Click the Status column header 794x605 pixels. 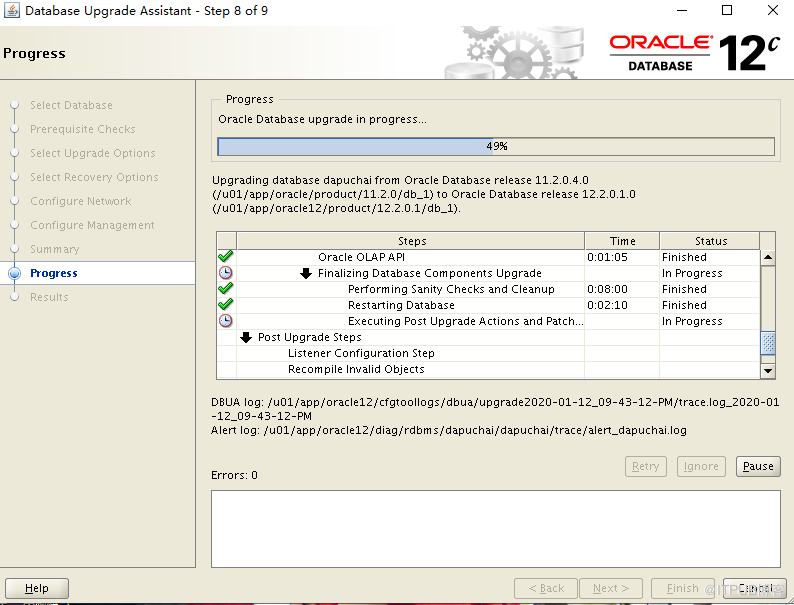click(710, 241)
